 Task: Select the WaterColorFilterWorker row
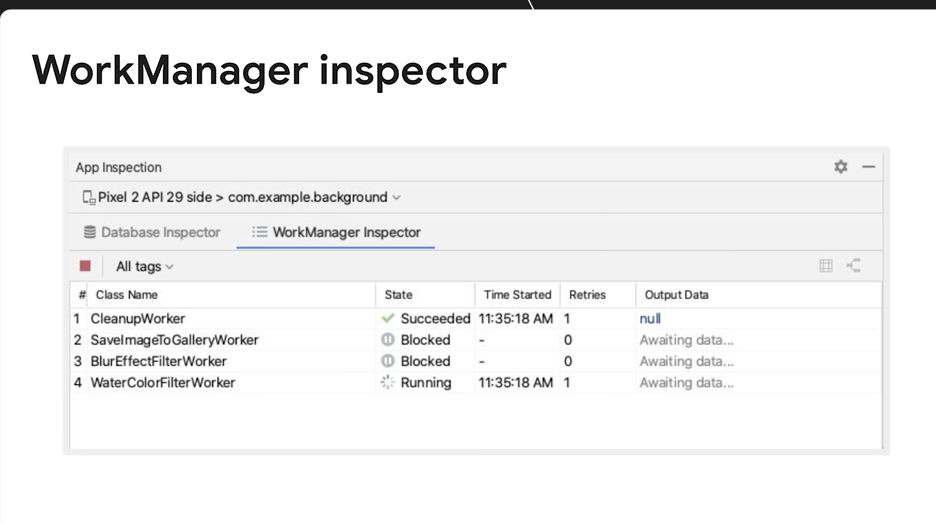(476, 383)
